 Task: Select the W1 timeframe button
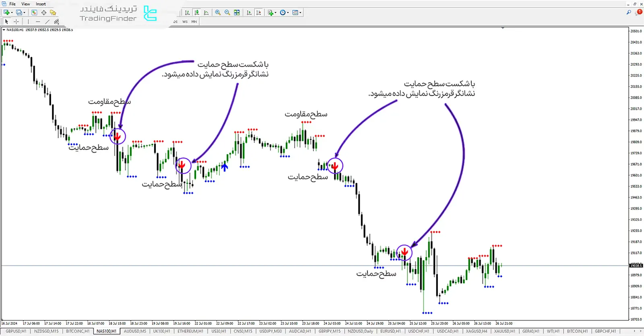[x=185, y=22]
